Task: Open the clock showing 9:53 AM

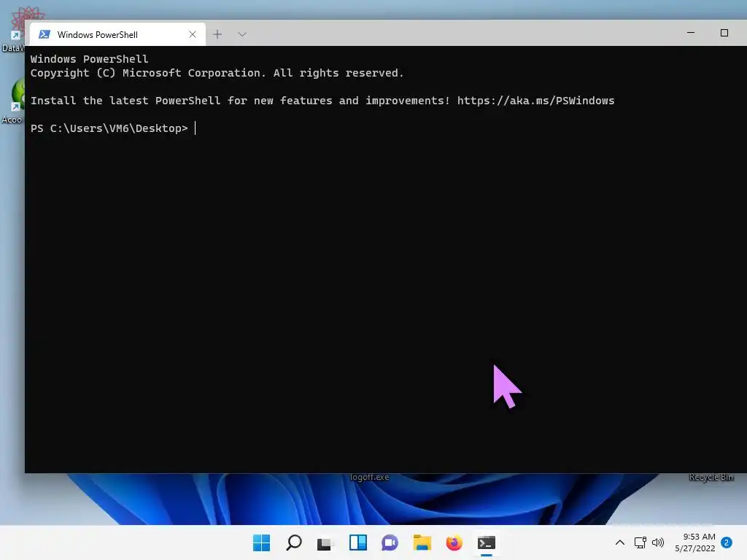Action: point(695,542)
